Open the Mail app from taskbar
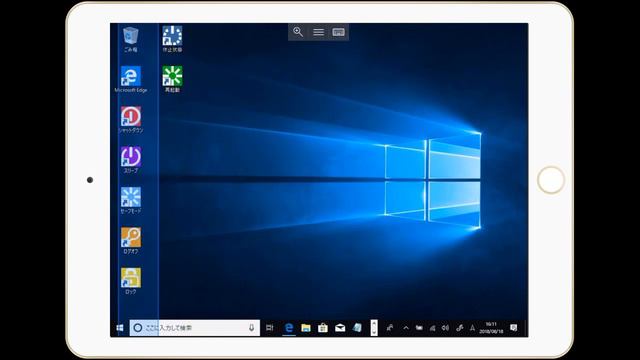Image resolution: width=640 pixels, height=360 pixels. click(340, 328)
